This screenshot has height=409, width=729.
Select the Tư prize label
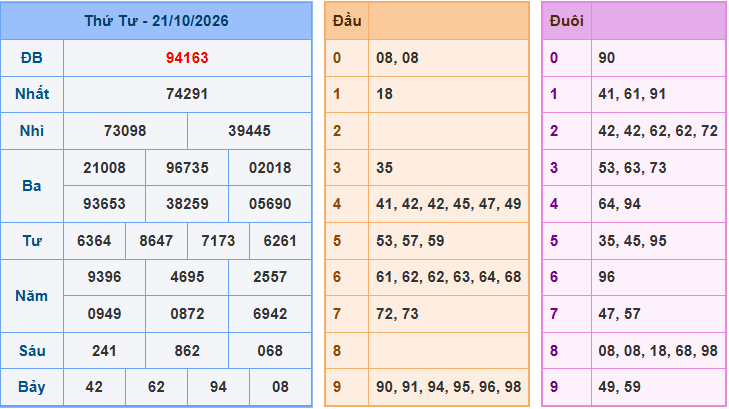(x=32, y=241)
